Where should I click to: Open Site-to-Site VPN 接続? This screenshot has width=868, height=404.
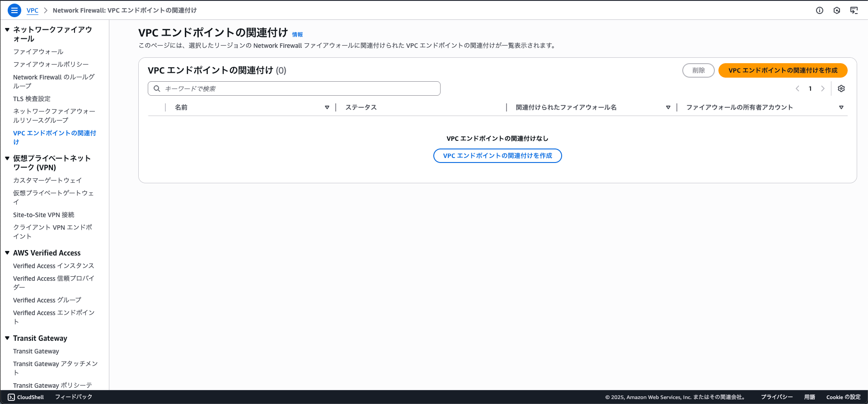point(44,215)
